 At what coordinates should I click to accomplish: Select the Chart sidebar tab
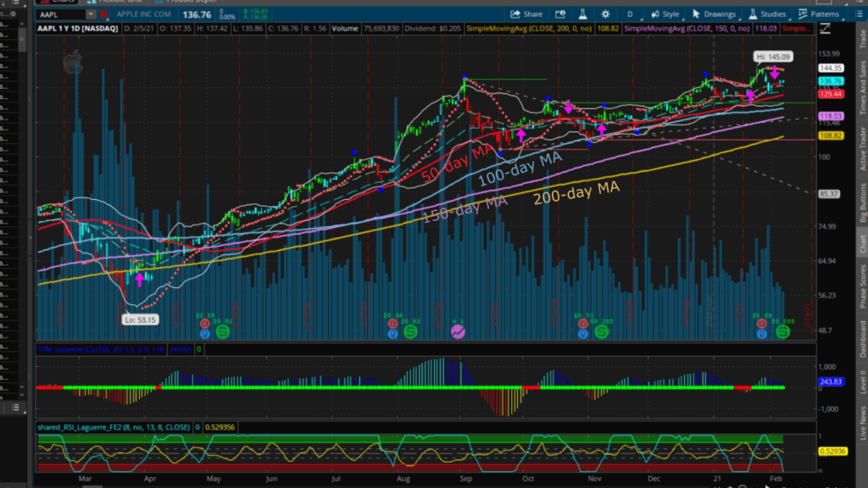tap(862, 243)
